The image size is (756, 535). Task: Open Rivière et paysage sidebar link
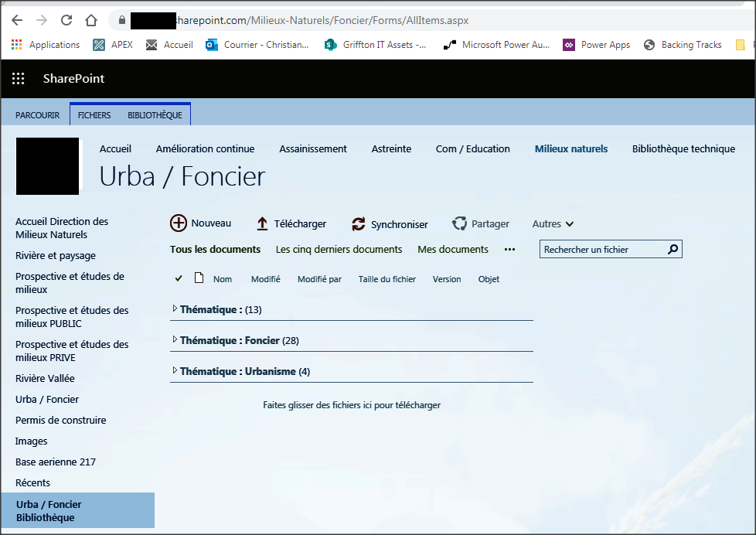point(56,256)
